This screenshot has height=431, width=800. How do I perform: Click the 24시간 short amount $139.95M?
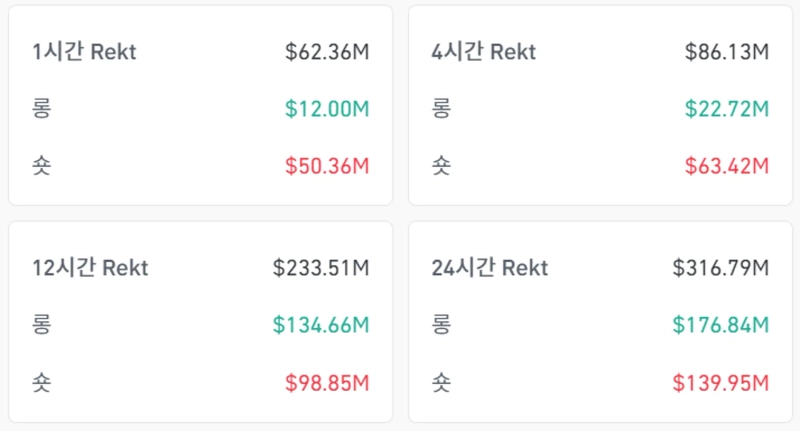click(721, 382)
